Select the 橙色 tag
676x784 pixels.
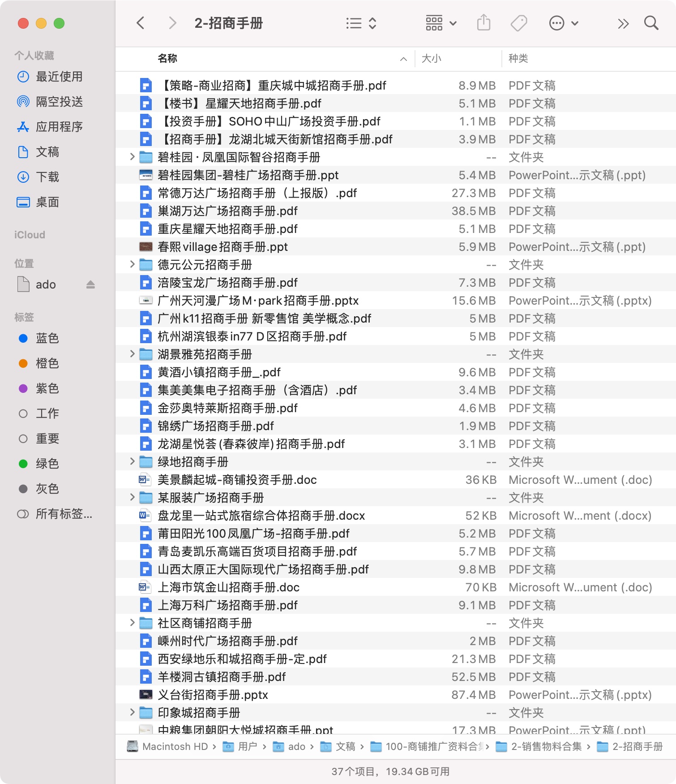[47, 363]
